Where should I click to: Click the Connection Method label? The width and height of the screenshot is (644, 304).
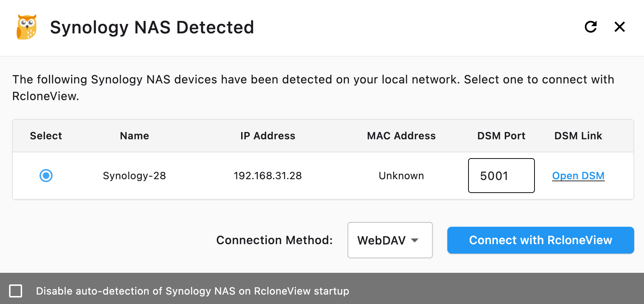[x=274, y=240]
